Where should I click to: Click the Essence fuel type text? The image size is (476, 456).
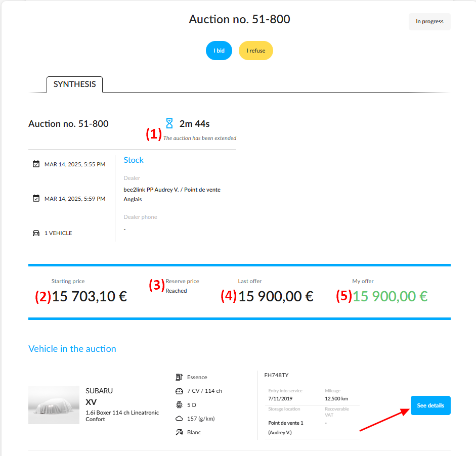tap(197, 377)
